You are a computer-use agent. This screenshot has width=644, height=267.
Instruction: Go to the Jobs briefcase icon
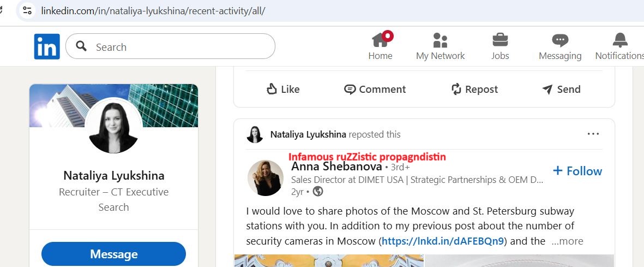(x=500, y=40)
